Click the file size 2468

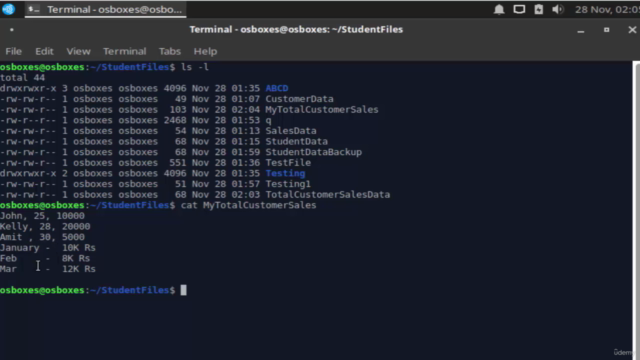click(175, 120)
